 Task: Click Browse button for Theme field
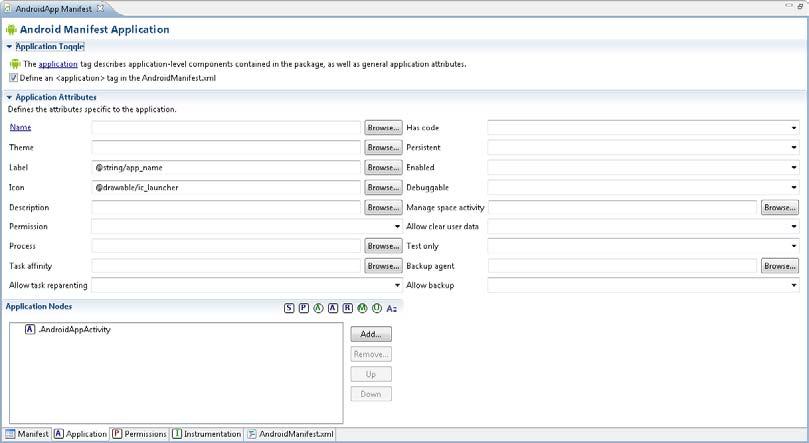383,147
